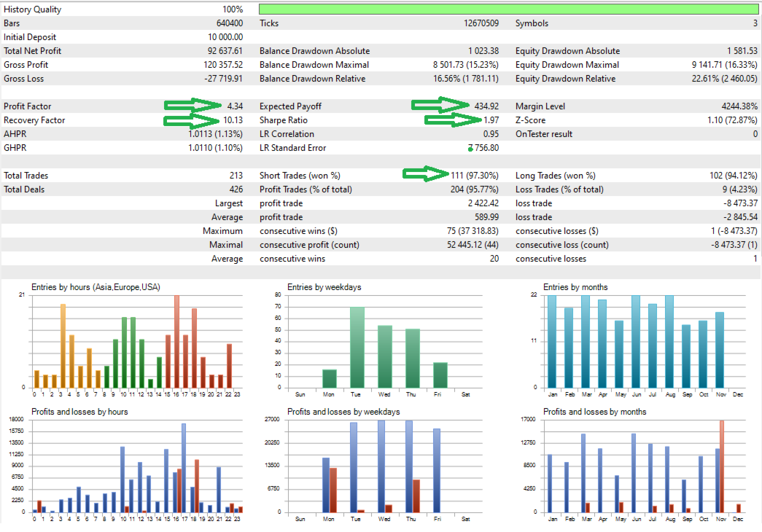Select largest profit trade value 2 422.42
Image resolution: width=762 pixels, height=532 pixels.
tap(483, 203)
